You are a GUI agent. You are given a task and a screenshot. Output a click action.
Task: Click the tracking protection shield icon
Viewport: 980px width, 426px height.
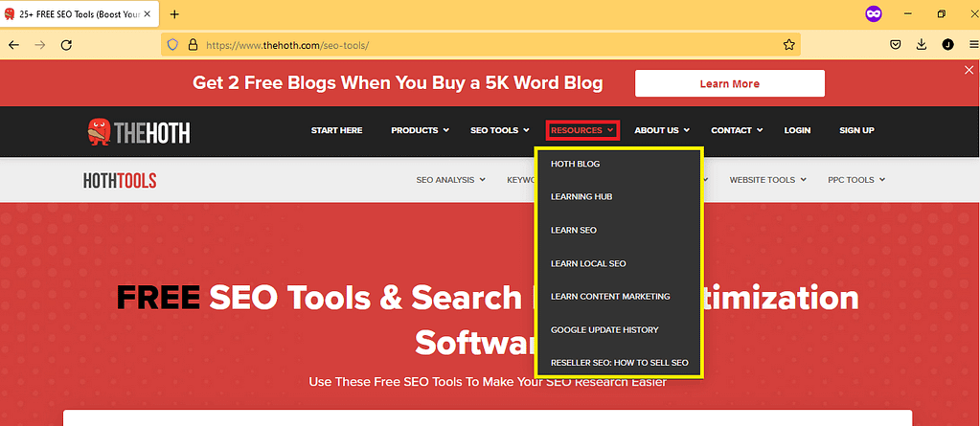[x=173, y=45]
